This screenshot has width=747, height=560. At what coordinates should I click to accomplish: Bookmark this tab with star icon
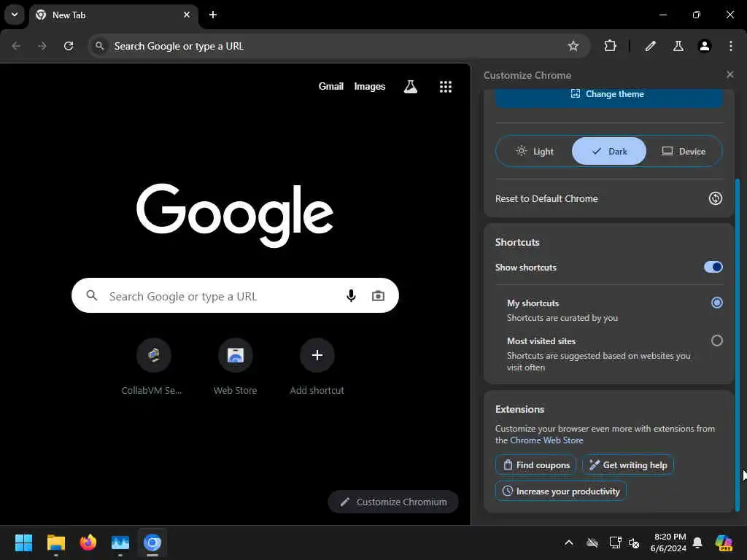coord(573,46)
